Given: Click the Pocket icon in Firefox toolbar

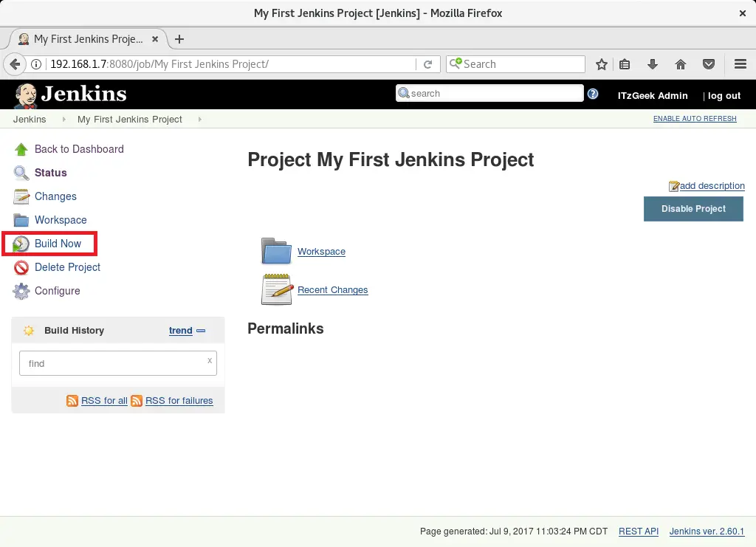Looking at the screenshot, I should pos(708,64).
